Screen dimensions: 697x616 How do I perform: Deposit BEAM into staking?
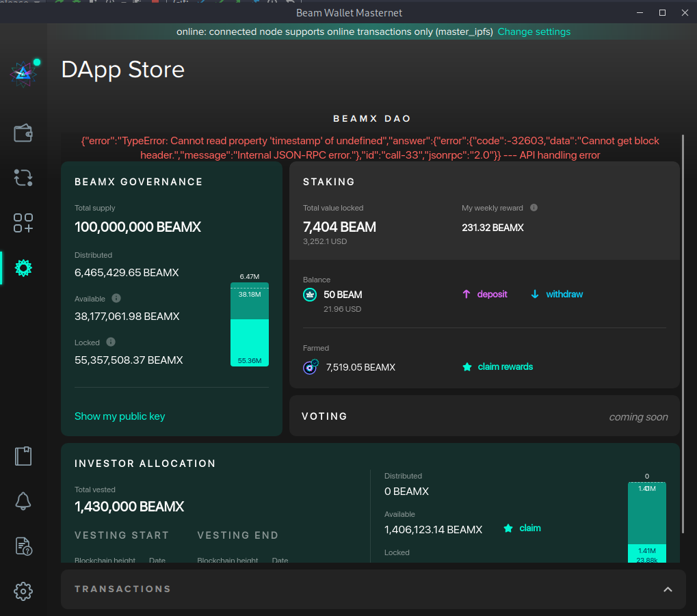click(492, 294)
